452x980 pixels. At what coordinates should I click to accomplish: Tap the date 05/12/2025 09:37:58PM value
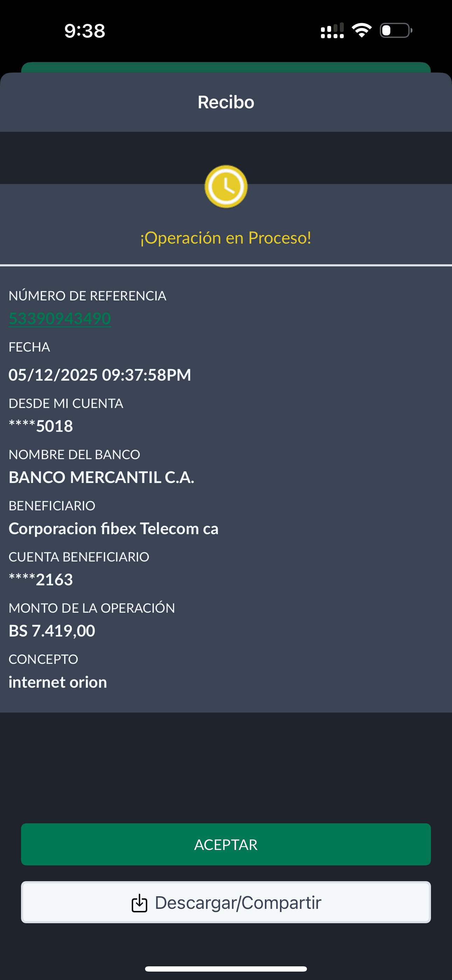click(100, 375)
